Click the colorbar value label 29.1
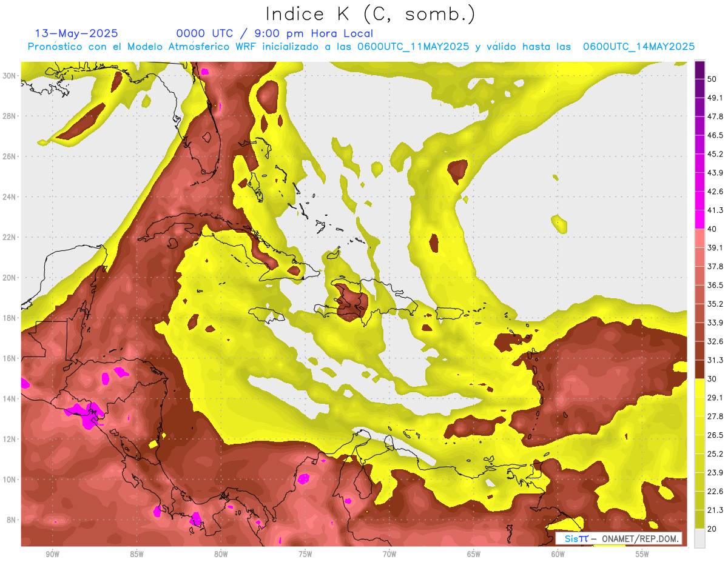728x562 pixels. click(x=715, y=397)
